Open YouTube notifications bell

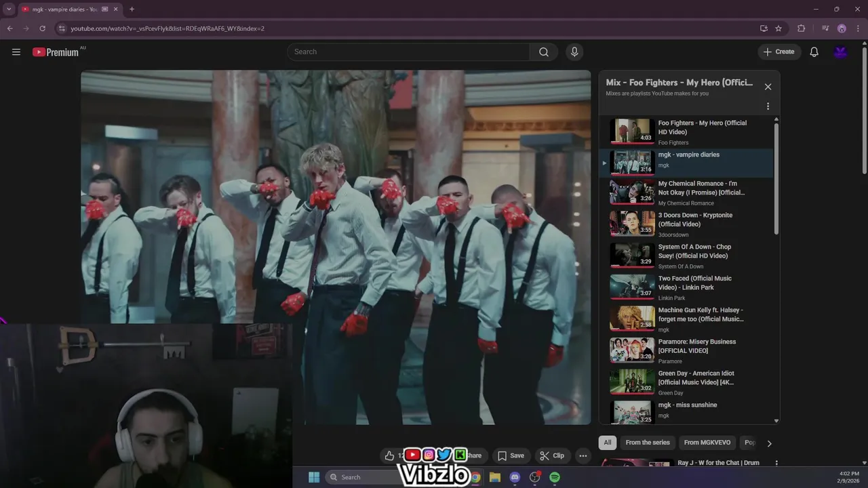814,52
